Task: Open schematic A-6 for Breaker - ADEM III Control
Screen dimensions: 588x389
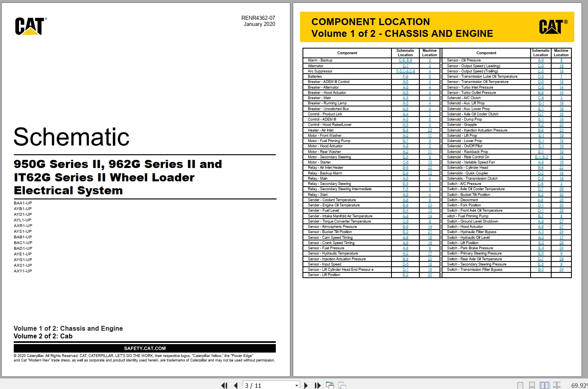Action: [405, 82]
